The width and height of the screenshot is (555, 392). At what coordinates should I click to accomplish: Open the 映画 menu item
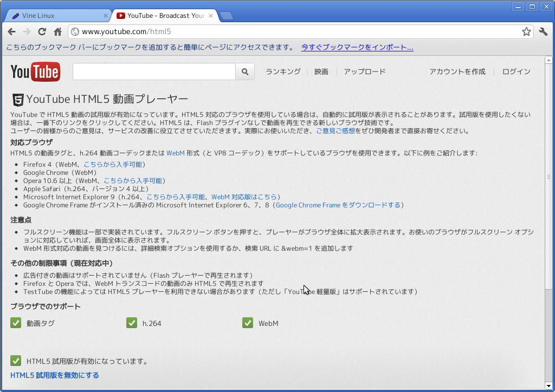[x=321, y=72]
